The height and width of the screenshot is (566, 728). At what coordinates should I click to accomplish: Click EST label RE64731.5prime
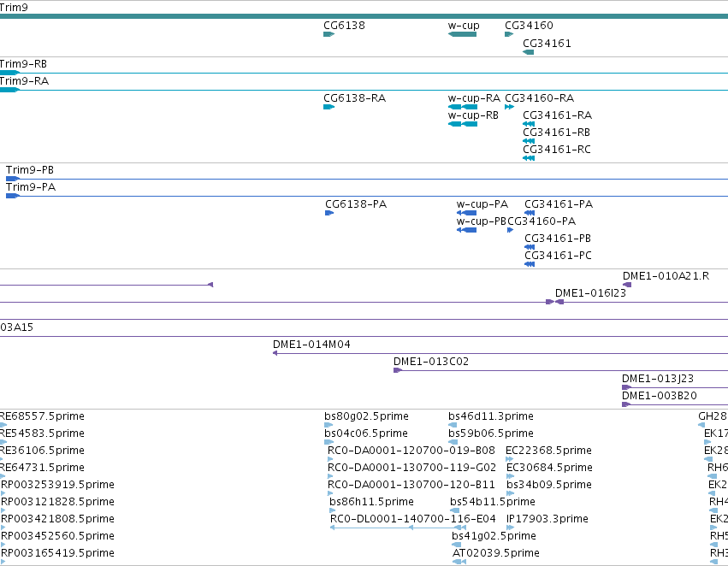click(x=42, y=469)
